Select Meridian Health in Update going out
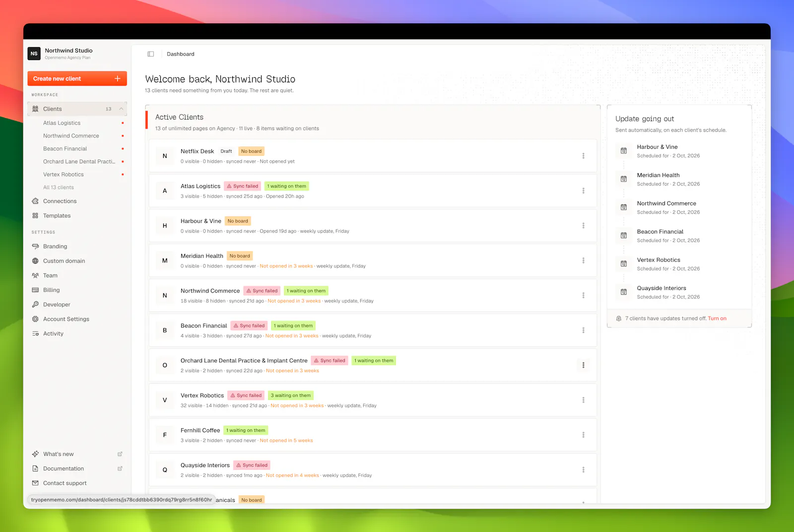 click(x=658, y=175)
